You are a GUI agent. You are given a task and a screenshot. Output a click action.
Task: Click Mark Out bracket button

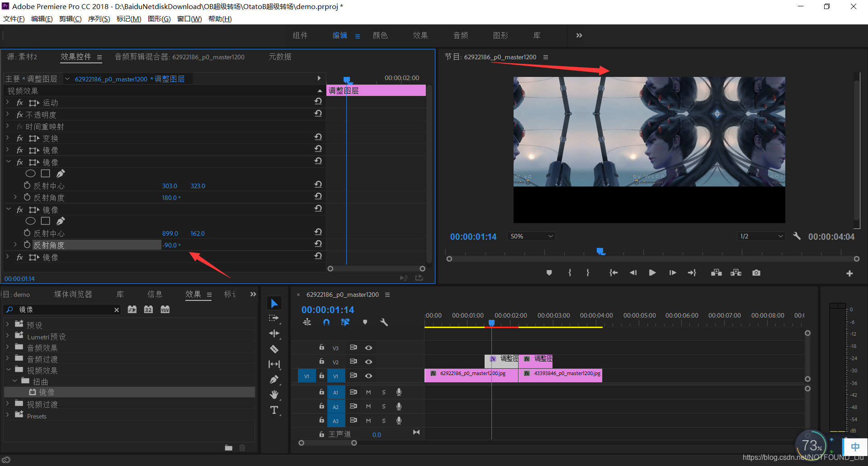[x=588, y=273]
